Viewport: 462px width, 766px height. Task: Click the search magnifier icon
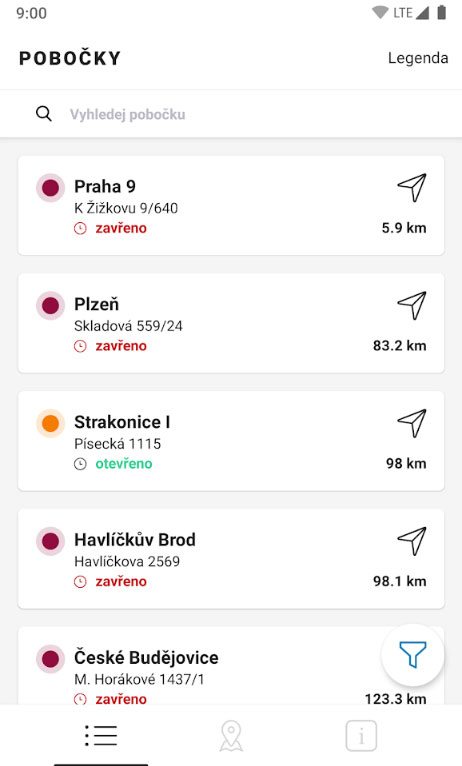(44, 114)
